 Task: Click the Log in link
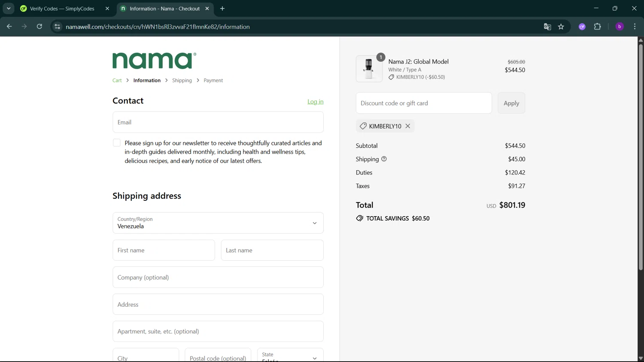tap(316, 102)
